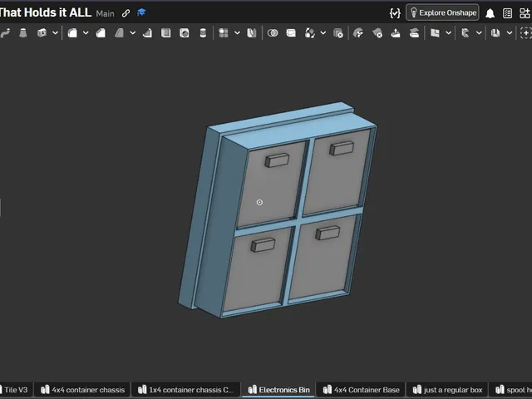This screenshot has height=399, width=532.
Task: Select the Transform tool
Action: (x=309, y=33)
